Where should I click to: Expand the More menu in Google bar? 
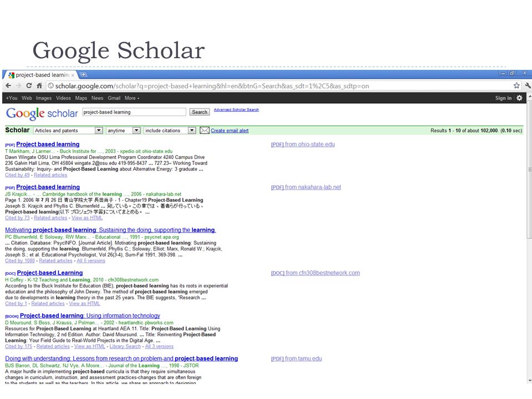[x=132, y=98]
